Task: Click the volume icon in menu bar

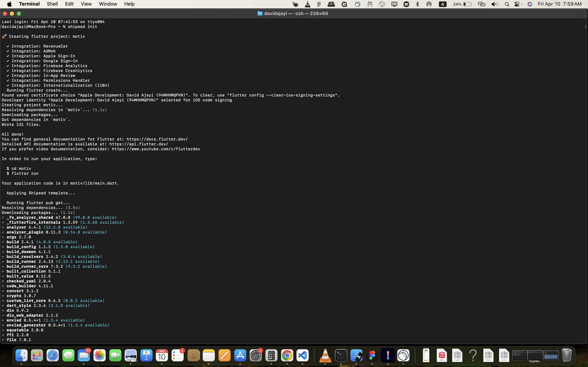Action: tap(494, 4)
